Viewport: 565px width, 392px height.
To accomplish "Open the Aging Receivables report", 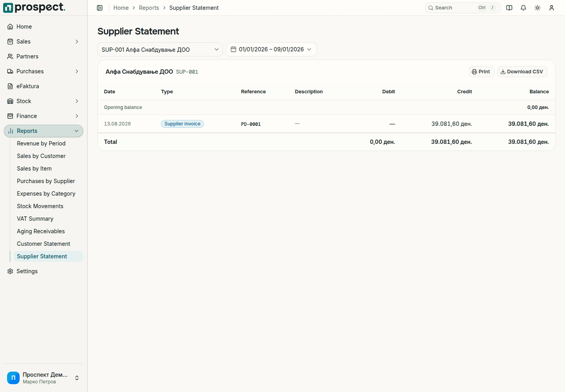I will point(48,231).
